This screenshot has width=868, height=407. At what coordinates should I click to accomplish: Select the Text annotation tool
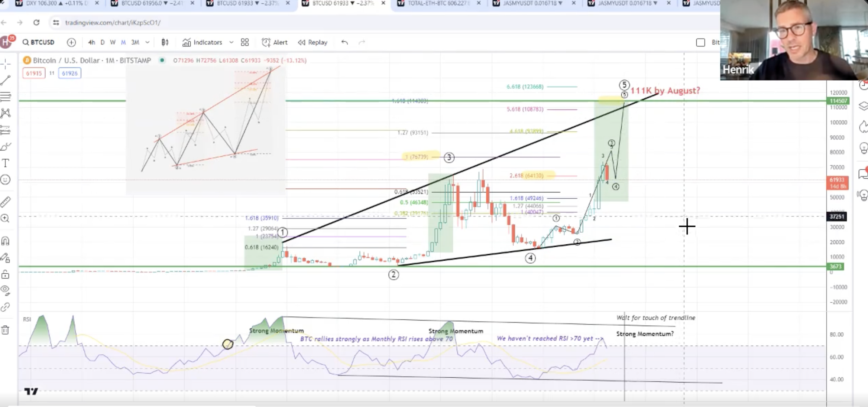(6, 163)
